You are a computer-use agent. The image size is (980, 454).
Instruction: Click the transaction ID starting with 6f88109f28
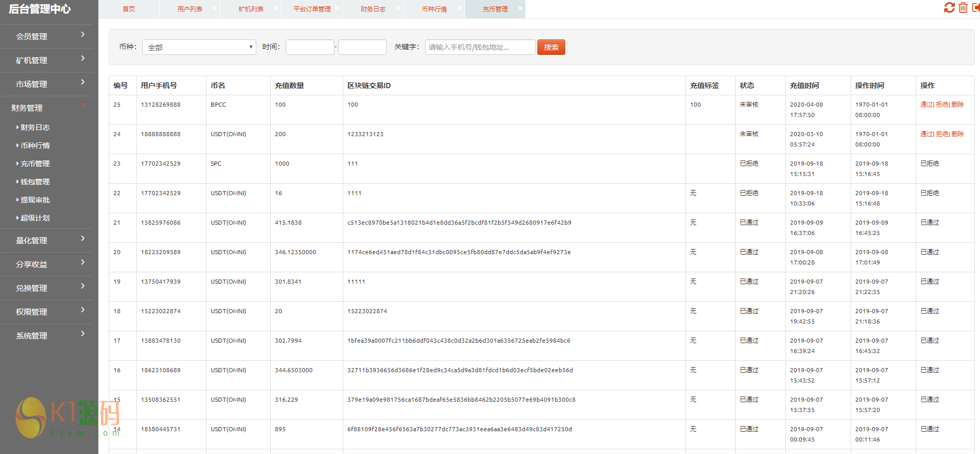pyautogui.click(x=460, y=429)
